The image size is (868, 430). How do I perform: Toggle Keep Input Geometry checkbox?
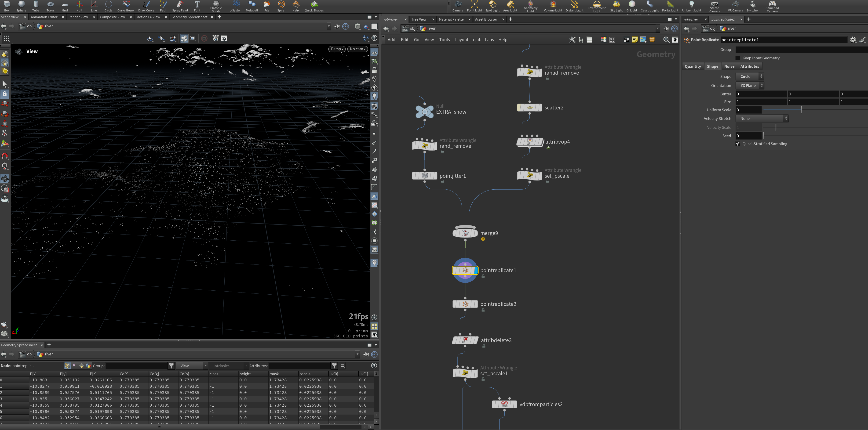coord(738,58)
